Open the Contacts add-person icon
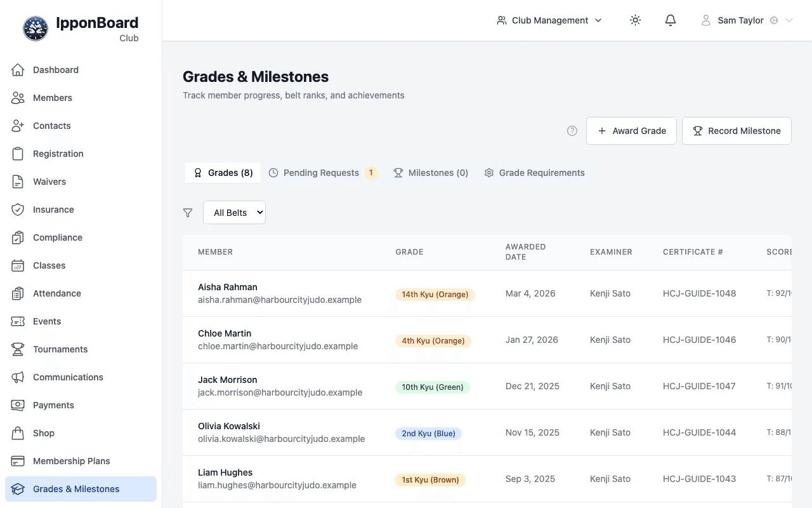812x508 pixels. click(x=18, y=126)
